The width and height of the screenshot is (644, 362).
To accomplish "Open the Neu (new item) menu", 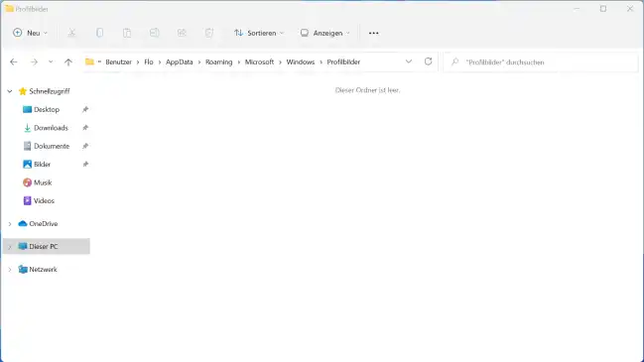I will [x=30, y=33].
